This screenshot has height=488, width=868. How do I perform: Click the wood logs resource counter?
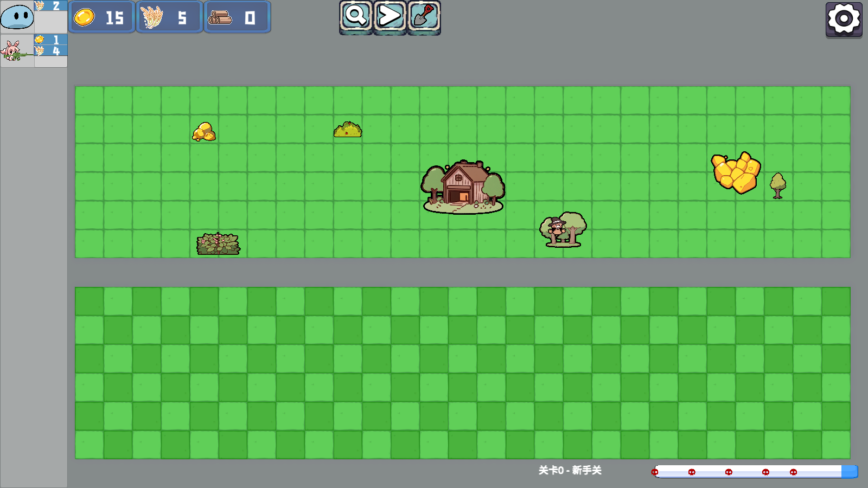[x=237, y=17]
